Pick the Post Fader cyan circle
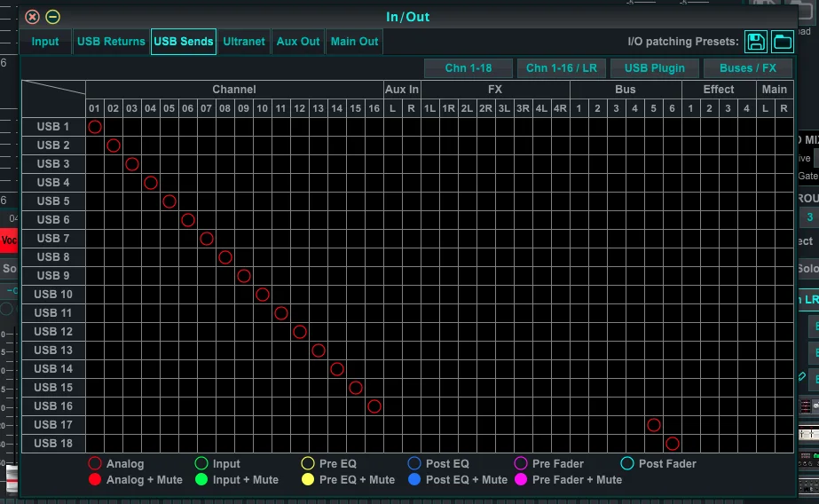Viewport: 819px width, 504px height. click(627, 463)
